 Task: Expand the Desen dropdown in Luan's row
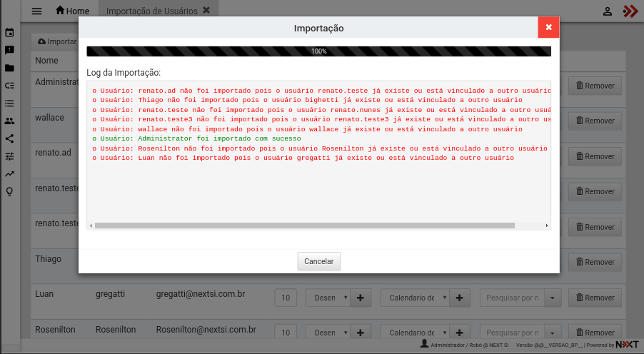coord(328,298)
